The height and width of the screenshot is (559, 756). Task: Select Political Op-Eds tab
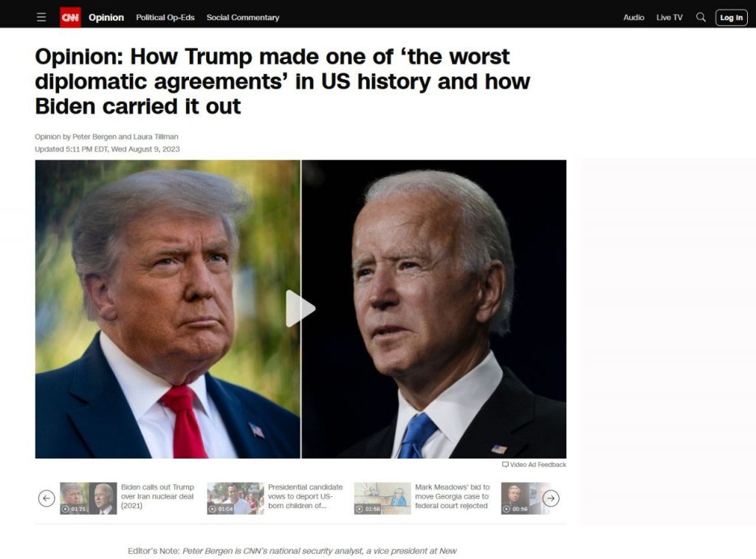click(x=165, y=18)
